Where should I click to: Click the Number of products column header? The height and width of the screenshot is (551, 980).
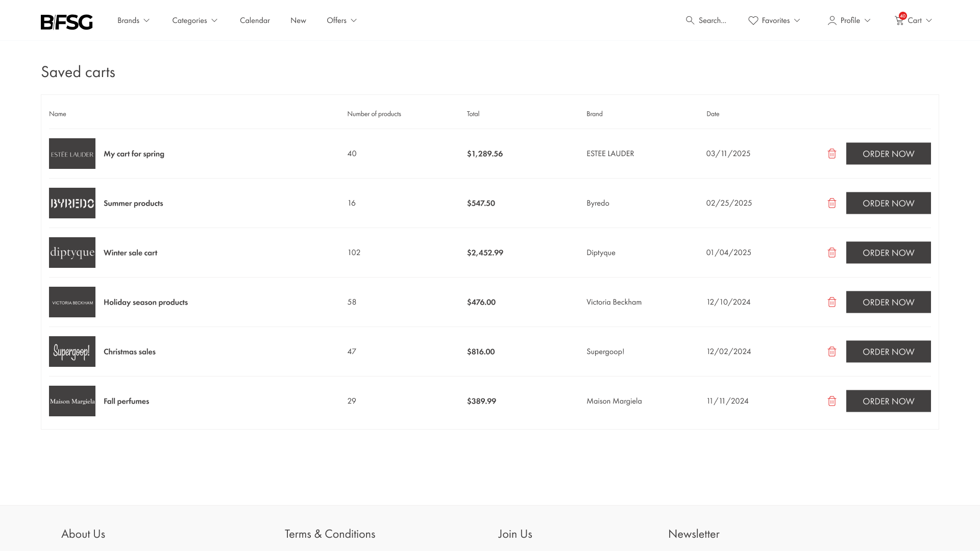click(x=374, y=114)
